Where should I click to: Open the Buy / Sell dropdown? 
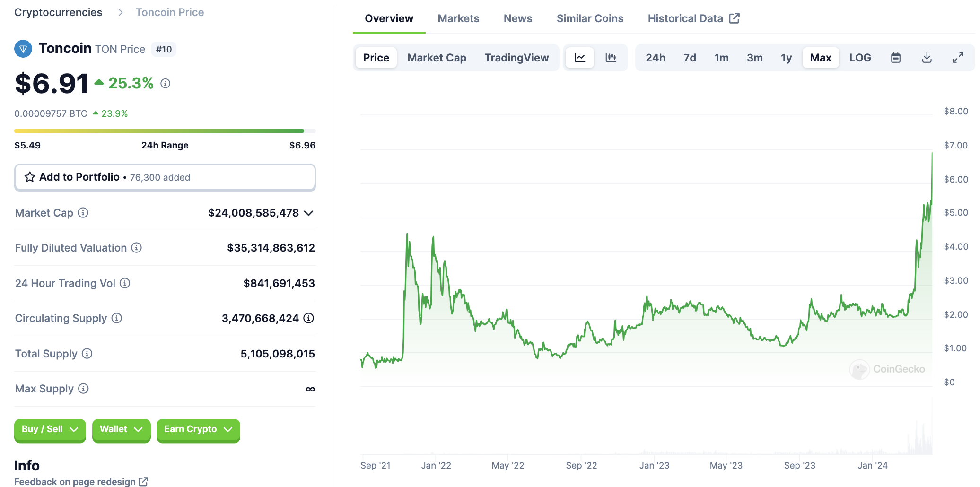(50, 429)
